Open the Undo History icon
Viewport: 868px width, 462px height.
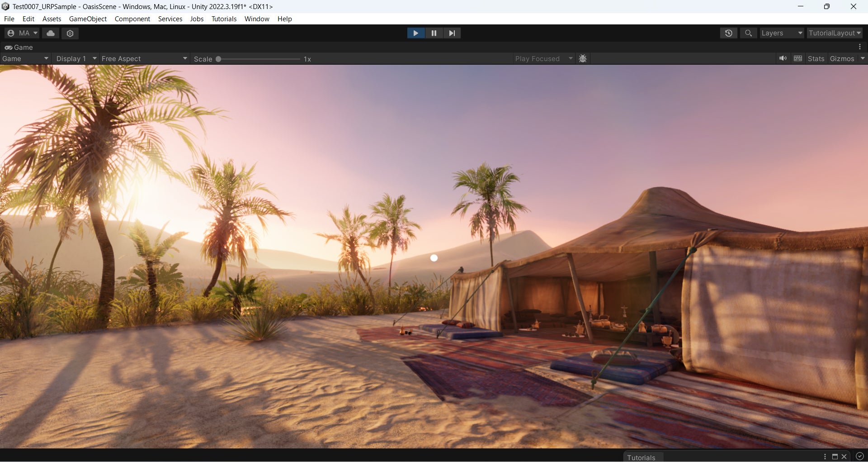coord(728,33)
